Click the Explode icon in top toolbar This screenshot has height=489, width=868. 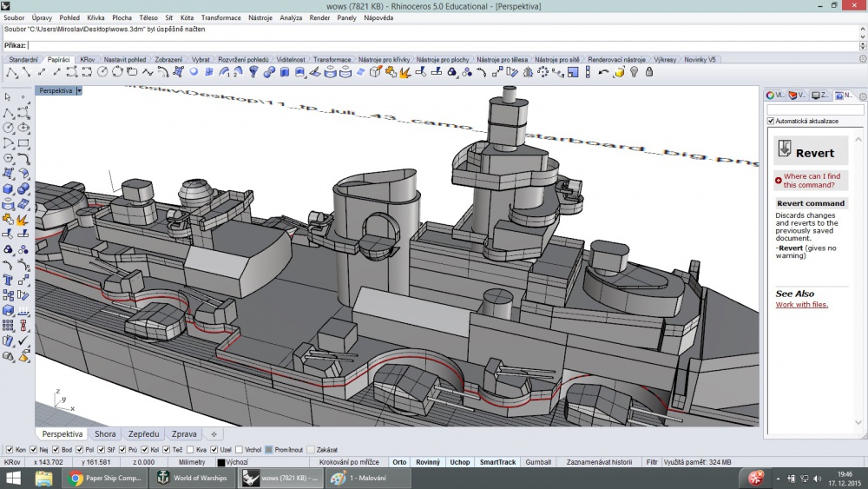coord(405,72)
